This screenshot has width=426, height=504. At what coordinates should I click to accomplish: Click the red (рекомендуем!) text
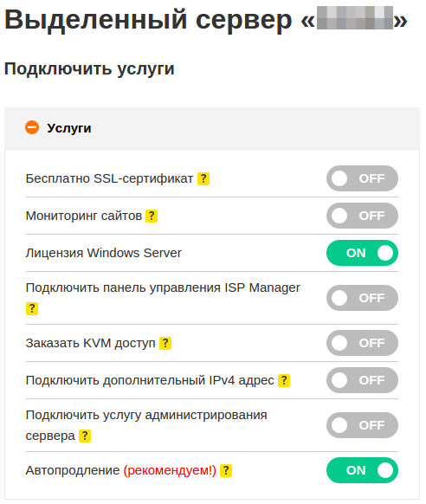point(170,470)
